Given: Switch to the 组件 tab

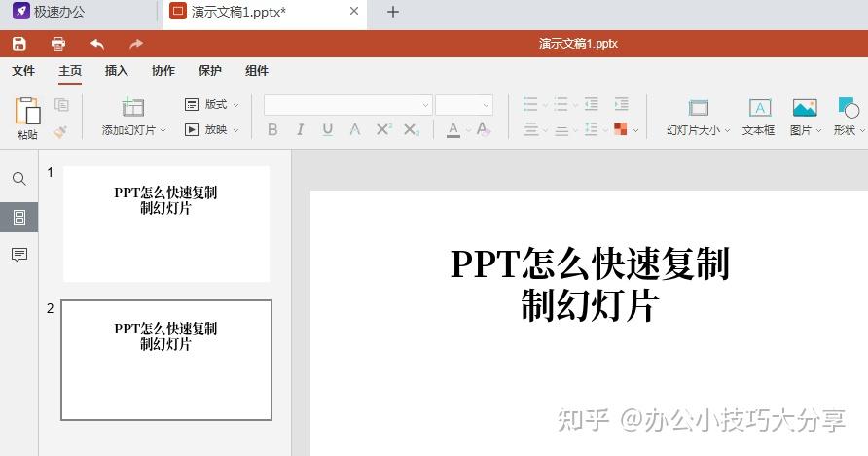Looking at the screenshot, I should [257, 71].
